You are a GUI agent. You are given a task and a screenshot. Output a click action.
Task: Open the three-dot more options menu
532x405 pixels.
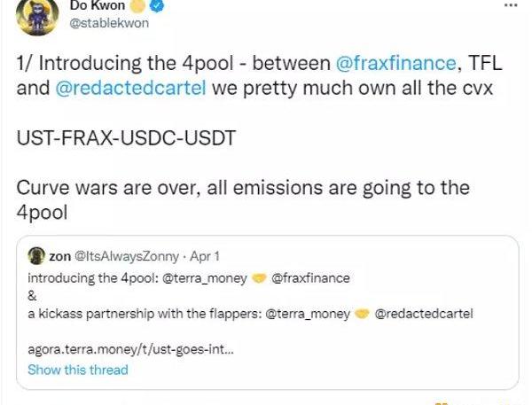coord(509,5)
